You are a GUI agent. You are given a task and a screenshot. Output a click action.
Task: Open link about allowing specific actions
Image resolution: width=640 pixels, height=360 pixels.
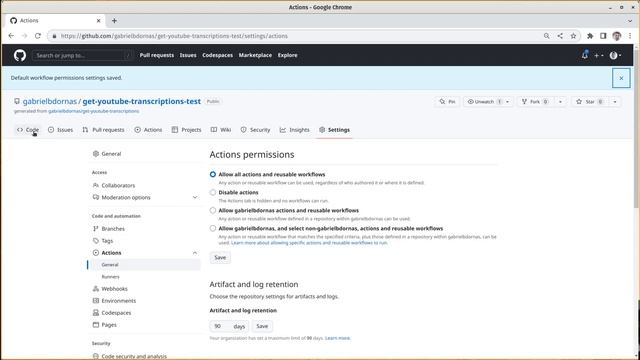point(309,243)
